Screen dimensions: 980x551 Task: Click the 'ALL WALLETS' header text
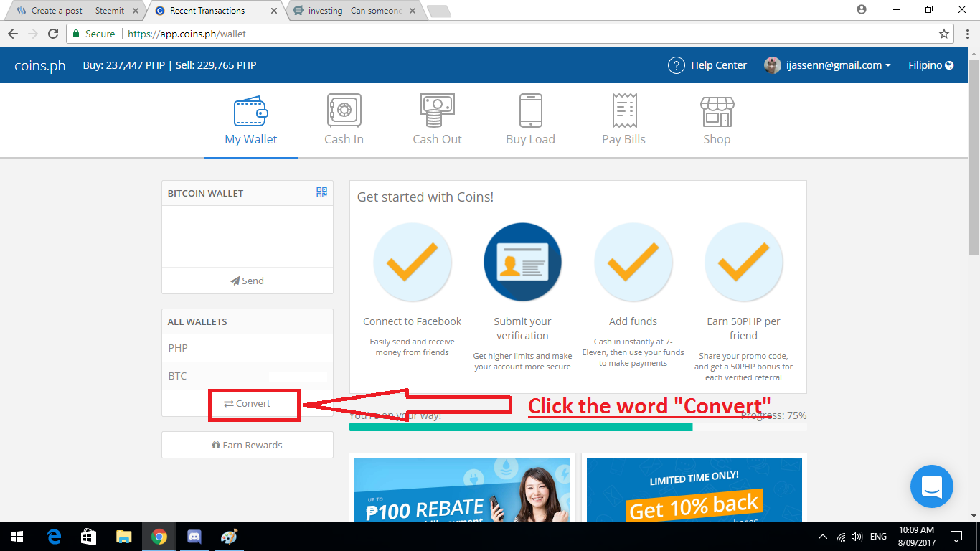pyautogui.click(x=197, y=321)
